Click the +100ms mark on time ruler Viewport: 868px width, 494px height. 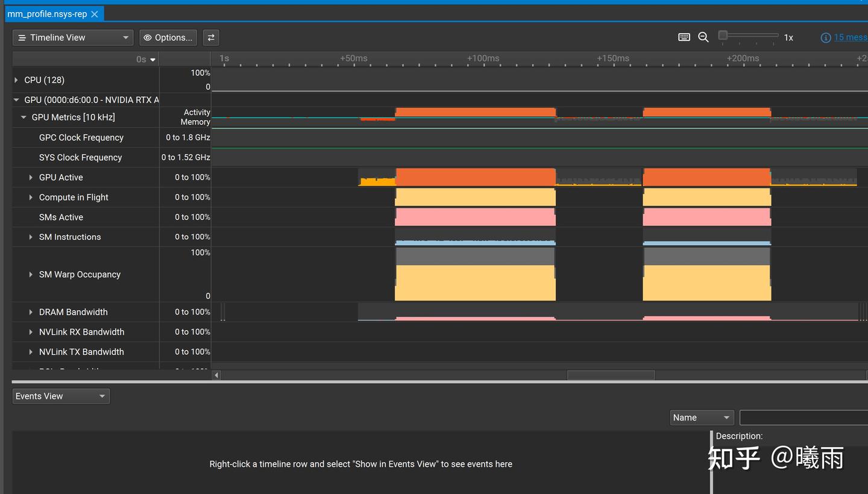(483, 58)
